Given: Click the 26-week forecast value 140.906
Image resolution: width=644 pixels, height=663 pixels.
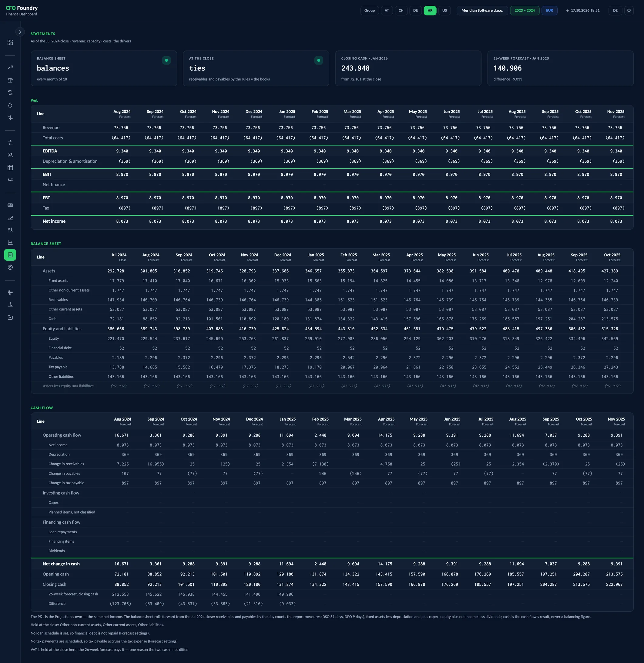Looking at the screenshot, I should tap(508, 68).
